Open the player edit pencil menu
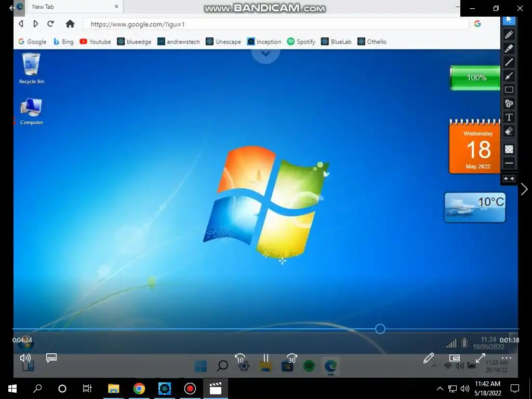Viewport: 532px width, 399px height. (429, 358)
